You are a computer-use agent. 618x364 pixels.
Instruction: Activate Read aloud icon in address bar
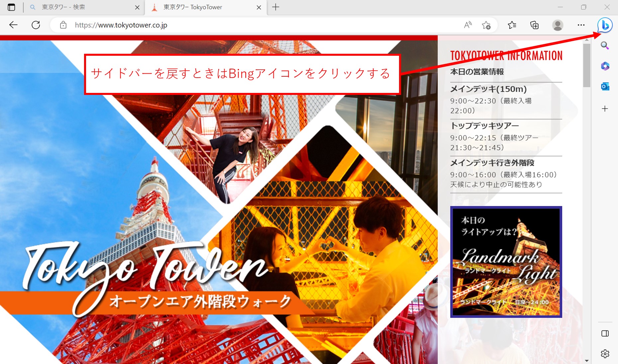468,25
